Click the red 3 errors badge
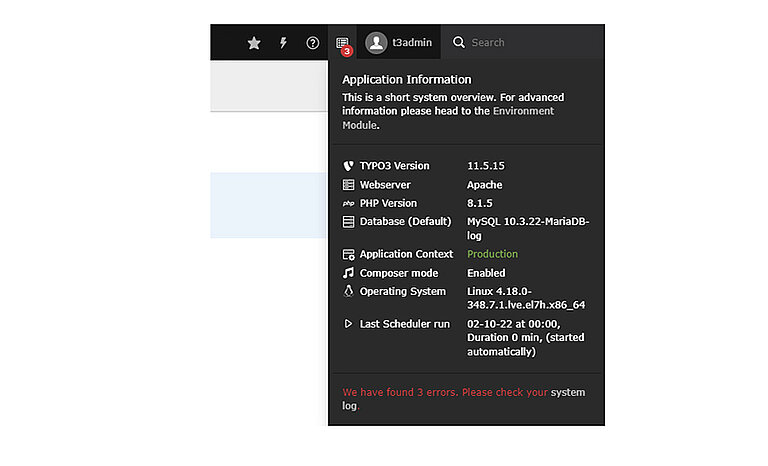Viewport: 768px width, 466px height. coord(347,51)
